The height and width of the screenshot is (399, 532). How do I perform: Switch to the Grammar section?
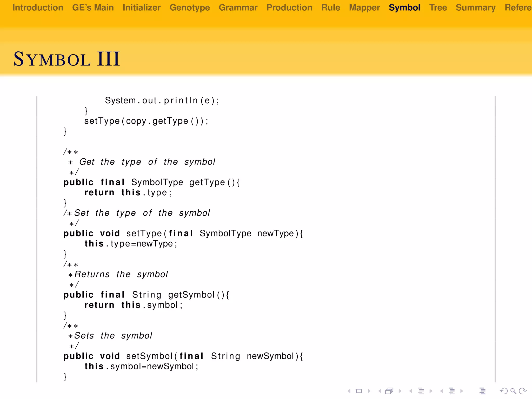[238, 8]
